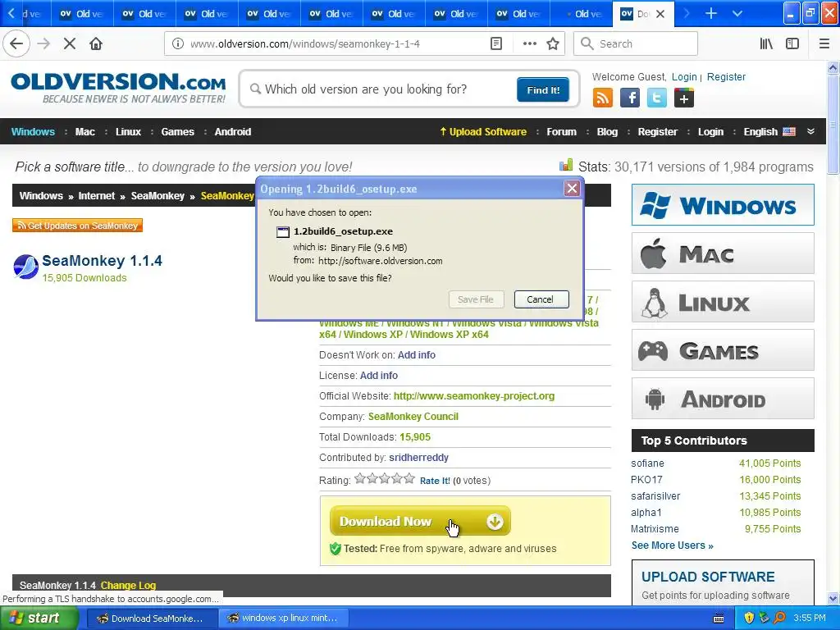Select Android in the nav menu
The width and height of the screenshot is (840, 630).
[x=232, y=132]
